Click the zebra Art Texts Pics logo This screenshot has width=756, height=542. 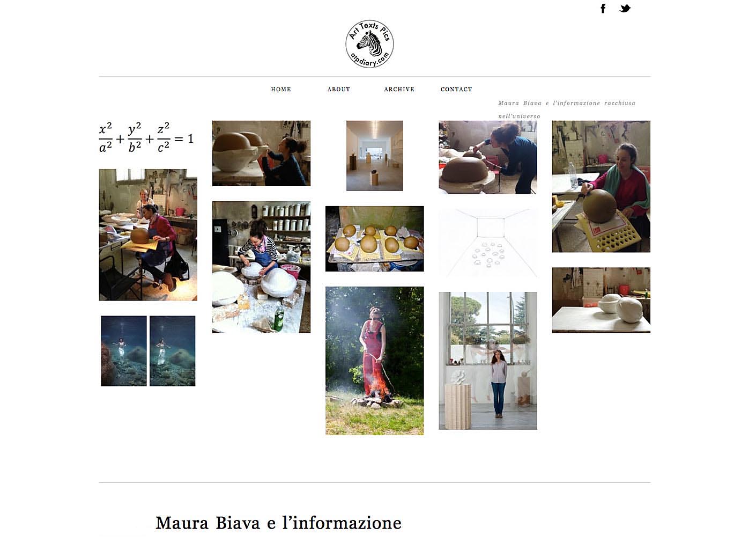pos(369,44)
